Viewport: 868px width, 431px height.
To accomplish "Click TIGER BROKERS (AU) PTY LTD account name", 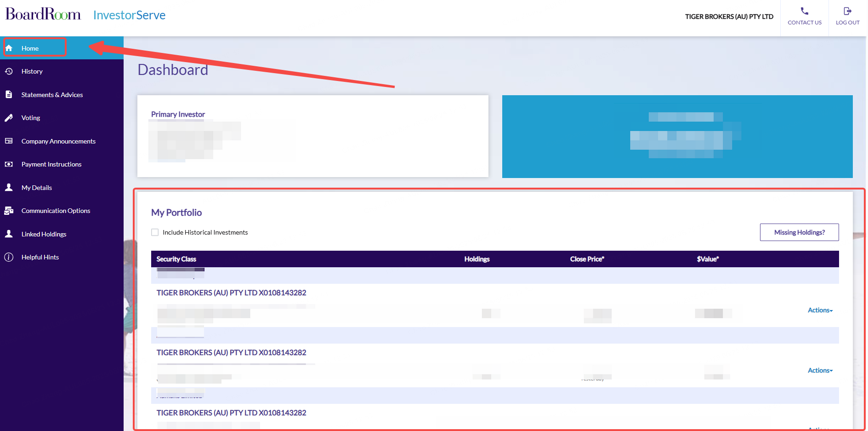I will coord(729,17).
